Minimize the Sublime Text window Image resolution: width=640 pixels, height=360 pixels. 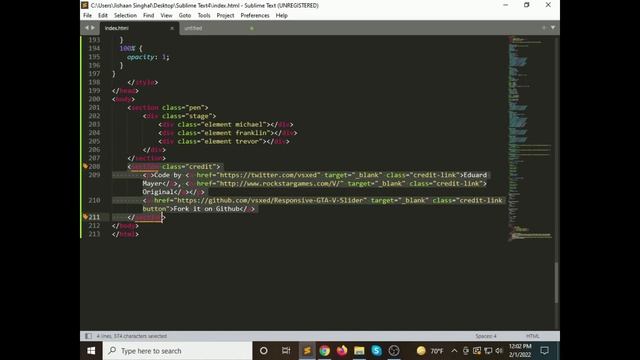506,5
